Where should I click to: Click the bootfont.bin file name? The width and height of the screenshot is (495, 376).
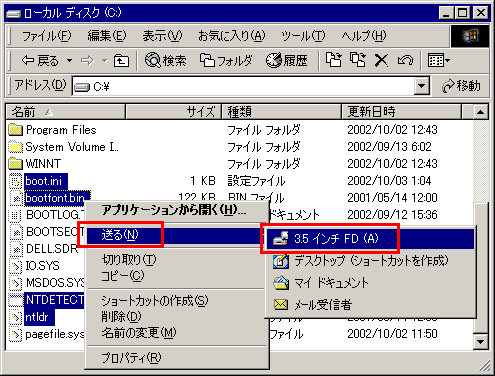pyautogui.click(x=55, y=198)
